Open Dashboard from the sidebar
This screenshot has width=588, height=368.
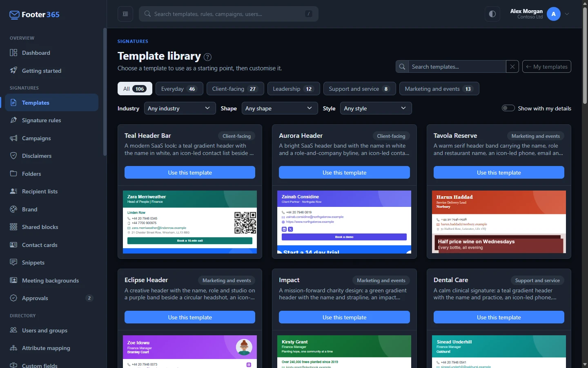52,53
